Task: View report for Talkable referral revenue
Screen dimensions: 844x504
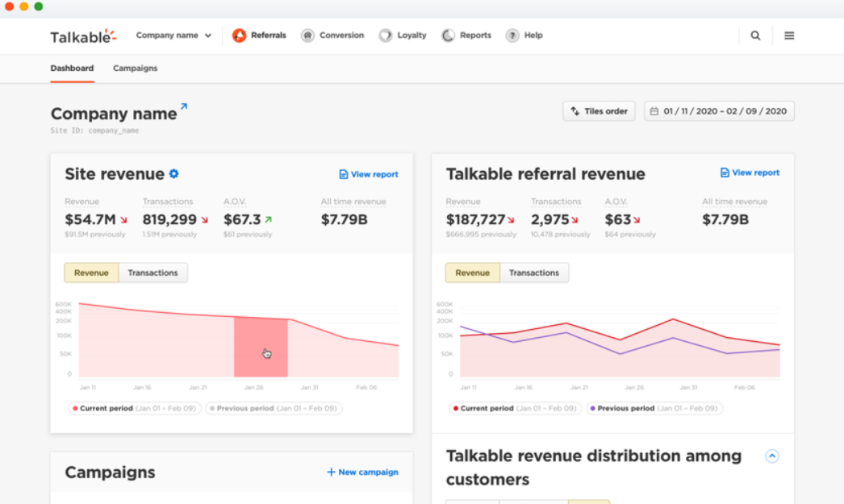Action: click(x=750, y=173)
